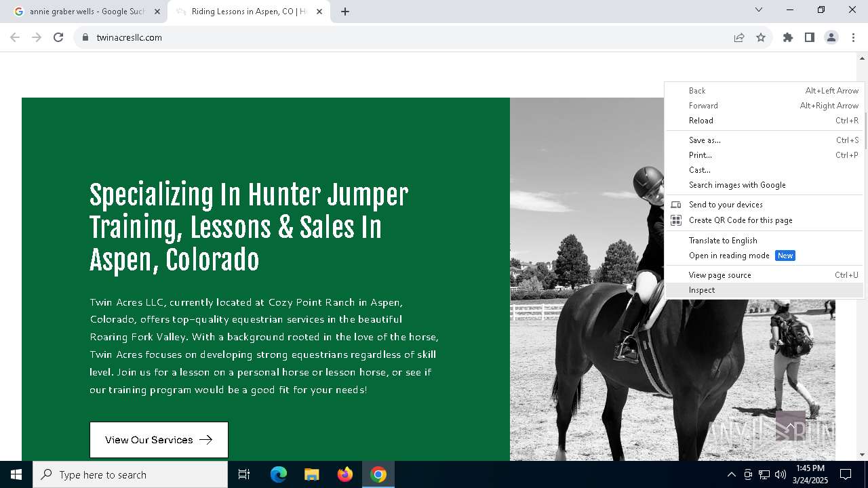Toggle the browser side panel icon

click(810, 37)
